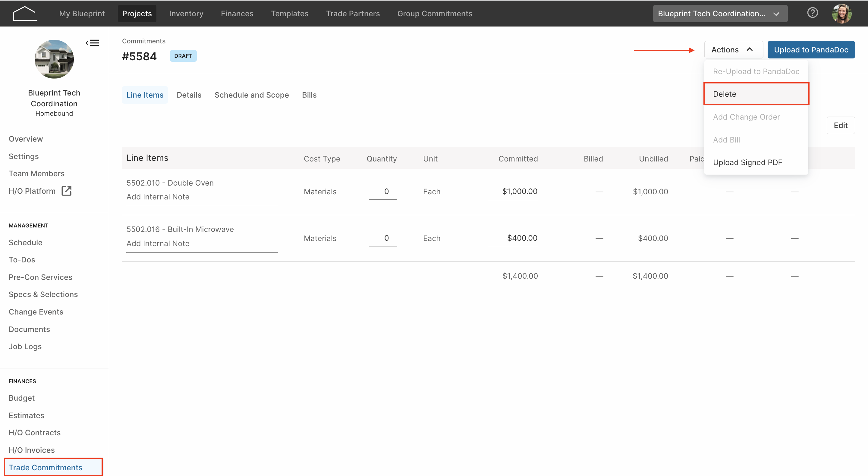Open Team Members in the sidebar
The height and width of the screenshot is (476, 868).
36,174
